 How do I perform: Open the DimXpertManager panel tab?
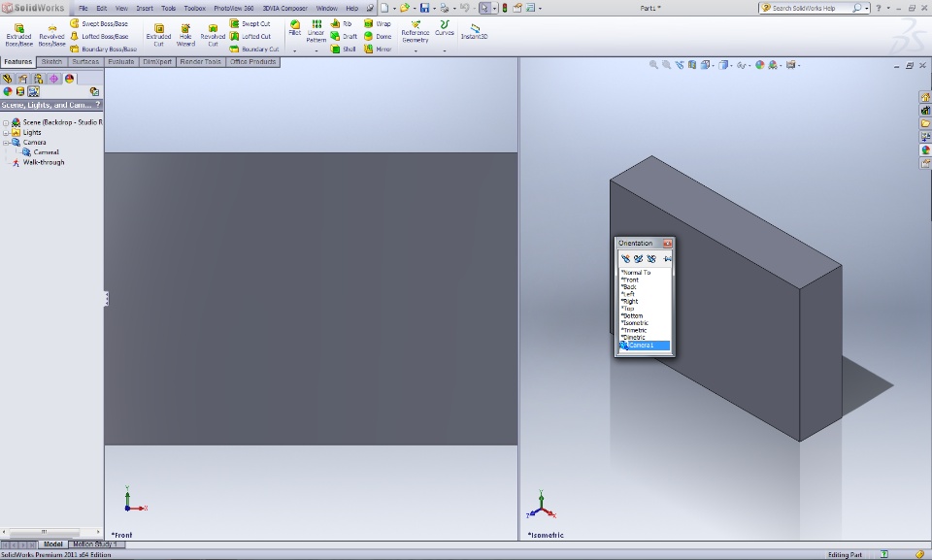pos(53,79)
